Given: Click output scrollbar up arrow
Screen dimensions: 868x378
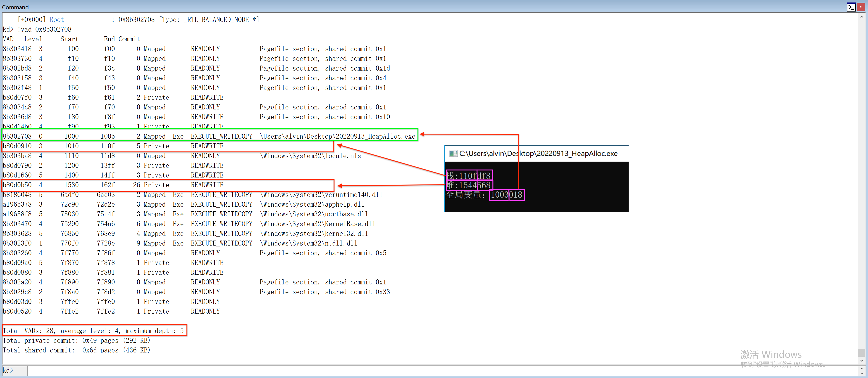Looking at the screenshot, I should click(x=862, y=17).
